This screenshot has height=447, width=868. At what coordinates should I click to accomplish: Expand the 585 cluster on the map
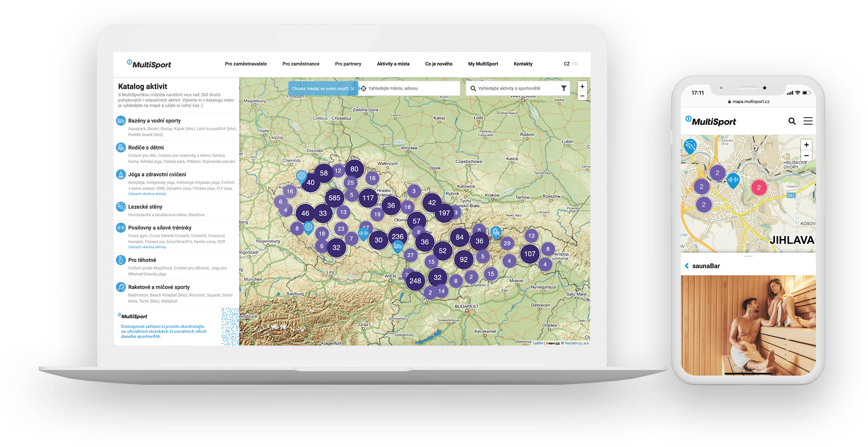pos(334,198)
